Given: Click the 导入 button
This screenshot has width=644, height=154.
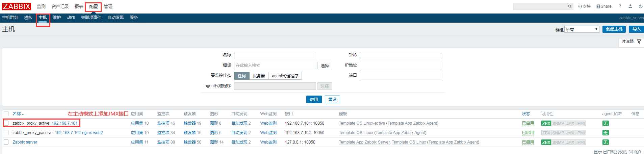Looking at the screenshot, I should 636,29.
